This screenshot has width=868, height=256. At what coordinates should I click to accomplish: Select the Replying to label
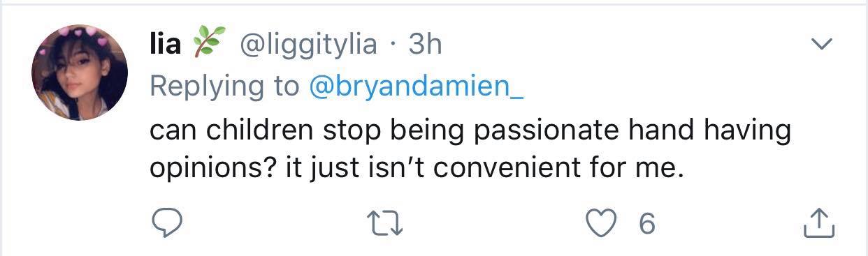pos(225,87)
